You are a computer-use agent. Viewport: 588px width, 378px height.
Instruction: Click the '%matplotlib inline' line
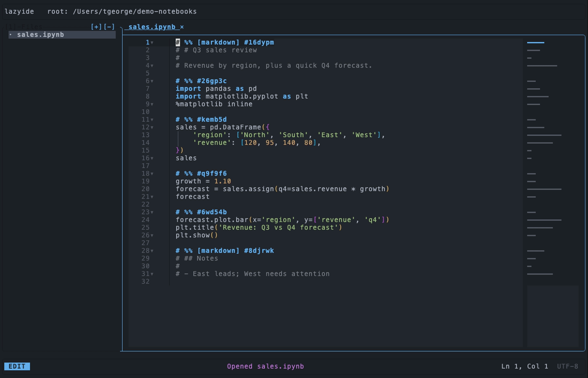tap(214, 104)
